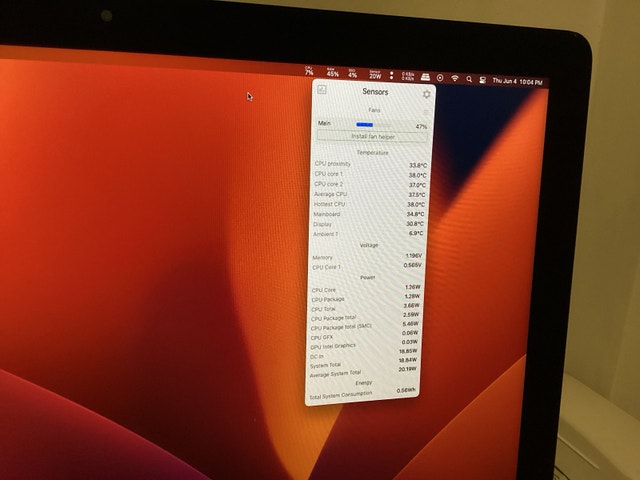The width and height of the screenshot is (640, 480).
Task: Click the small icon beside the Fans heading
Action: tap(426, 112)
